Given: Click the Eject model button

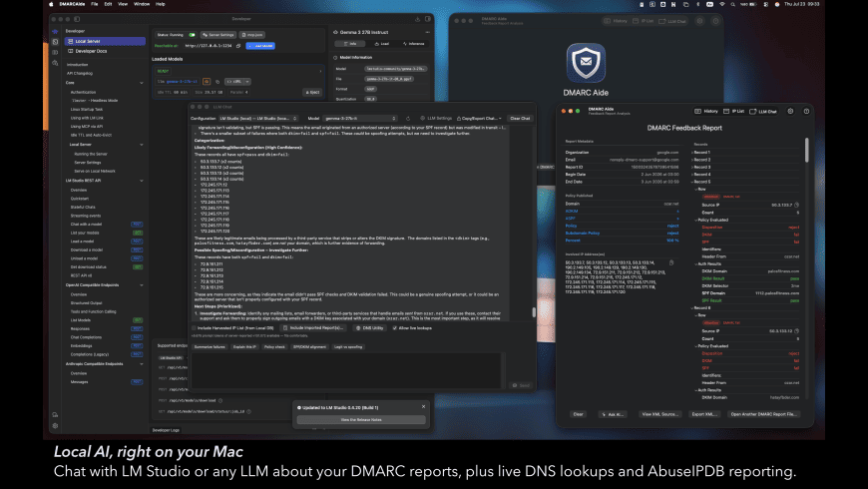Looking at the screenshot, I should click(x=312, y=93).
